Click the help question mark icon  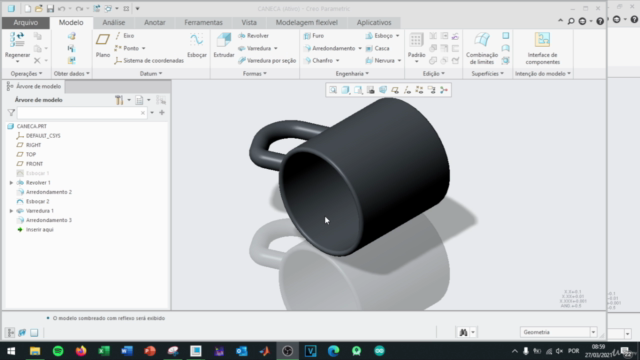click(x=600, y=21)
